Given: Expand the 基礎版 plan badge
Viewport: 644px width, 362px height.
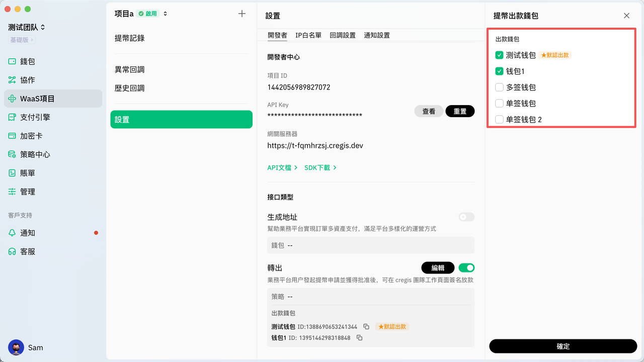Looking at the screenshot, I should click(22, 40).
